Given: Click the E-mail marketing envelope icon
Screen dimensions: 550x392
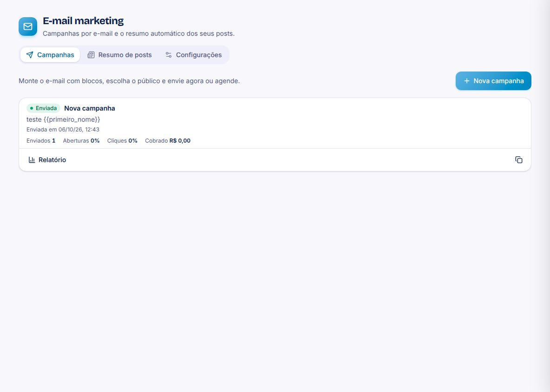Looking at the screenshot, I should pos(28,26).
